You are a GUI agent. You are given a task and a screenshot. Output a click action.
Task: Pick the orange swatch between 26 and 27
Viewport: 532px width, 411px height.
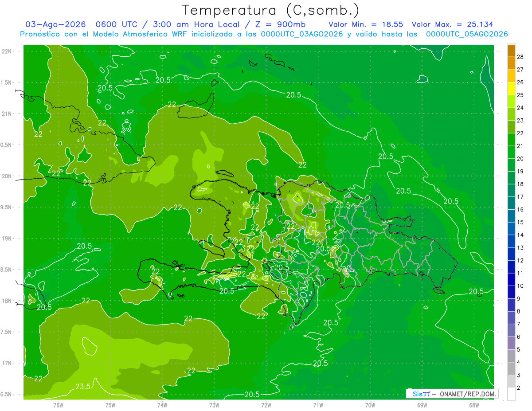511,76
